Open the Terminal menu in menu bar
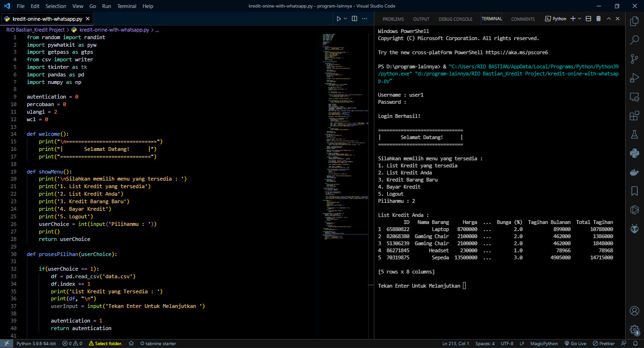 pyautogui.click(x=126, y=6)
